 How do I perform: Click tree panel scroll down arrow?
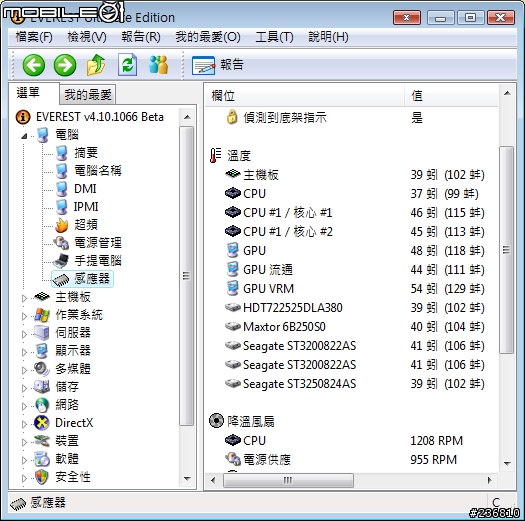tap(187, 479)
